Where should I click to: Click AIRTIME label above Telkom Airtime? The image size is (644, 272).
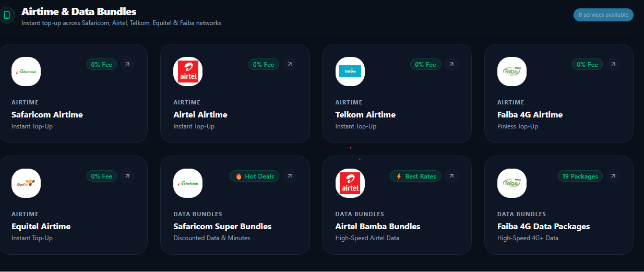pyautogui.click(x=349, y=102)
